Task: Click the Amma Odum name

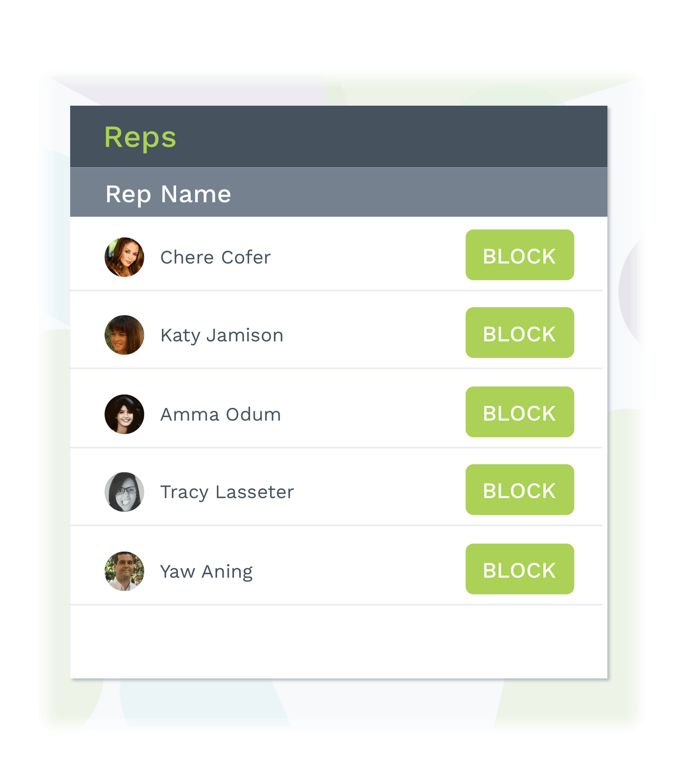Action: (x=221, y=415)
